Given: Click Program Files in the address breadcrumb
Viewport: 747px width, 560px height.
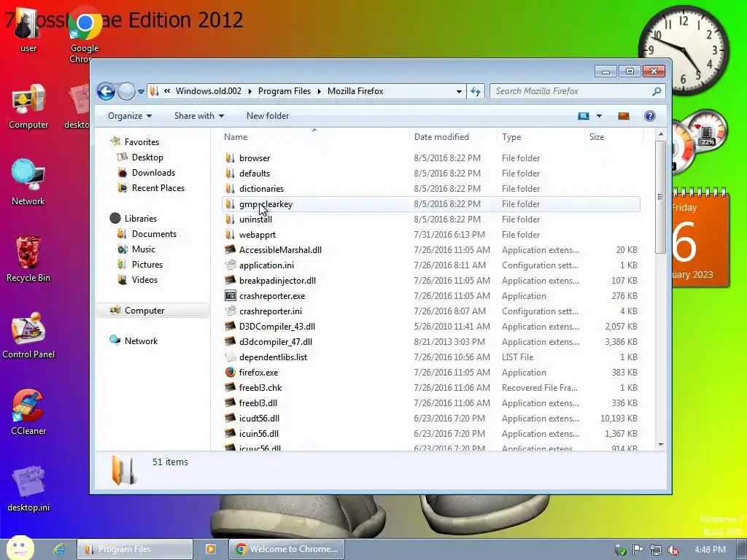Looking at the screenshot, I should [x=284, y=91].
